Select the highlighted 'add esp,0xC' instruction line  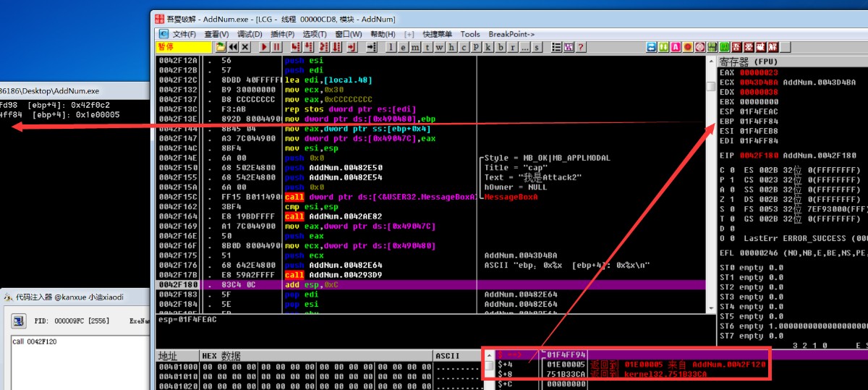(430, 285)
